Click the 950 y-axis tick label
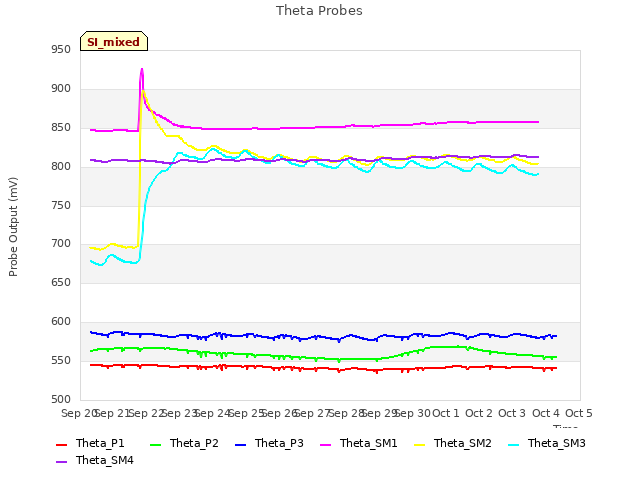 [61, 50]
